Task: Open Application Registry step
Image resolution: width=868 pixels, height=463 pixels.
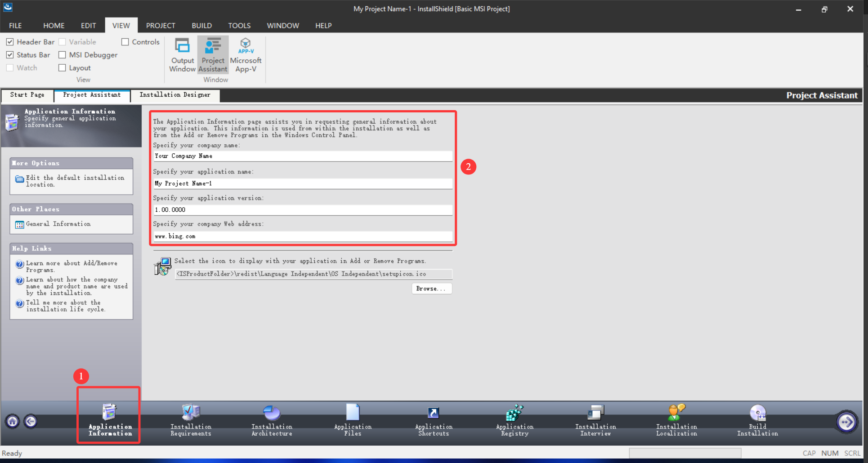Action: point(515,420)
